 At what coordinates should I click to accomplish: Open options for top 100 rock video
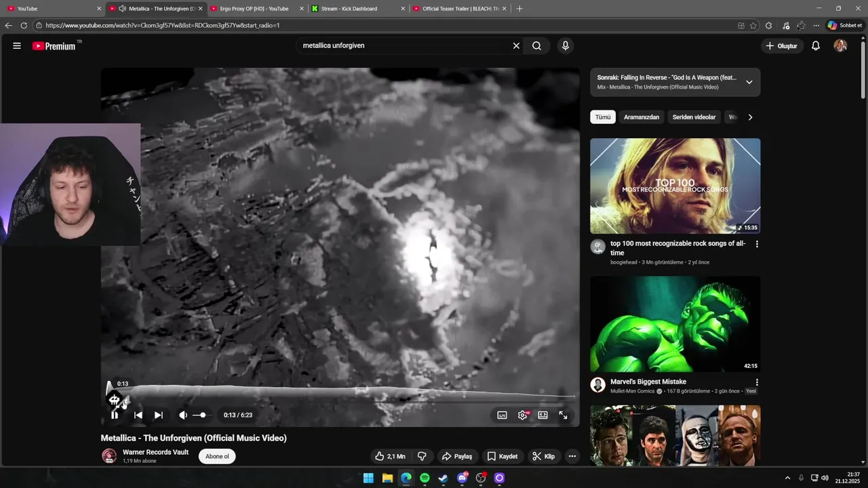tap(757, 244)
